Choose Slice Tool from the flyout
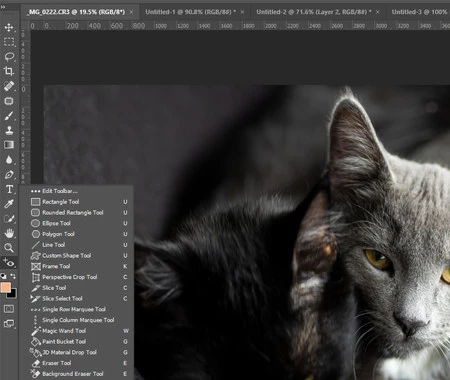The height and width of the screenshot is (380, 450). [77, 288]
